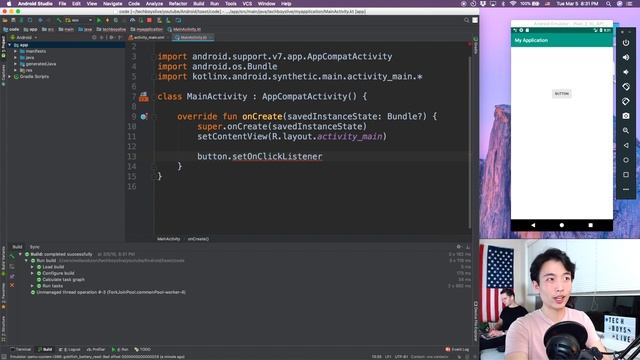Image resolution: width=640 pixels, height=360 pixels.
Task: Click emulator volume up icon
Action: pos(626,58)
